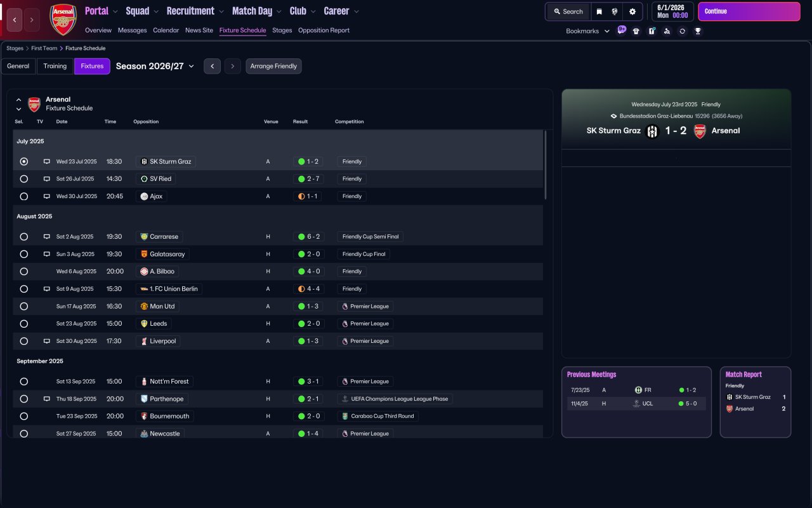Click the SK Sturm Graz badge in the match header
812x508 pixels.
coord(652,131)
